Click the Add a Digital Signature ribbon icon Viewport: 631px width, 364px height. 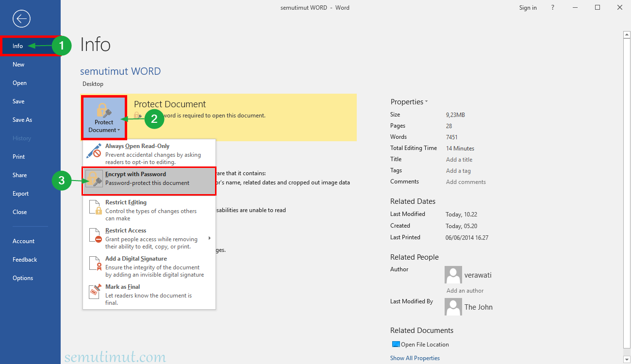[96, 263]
